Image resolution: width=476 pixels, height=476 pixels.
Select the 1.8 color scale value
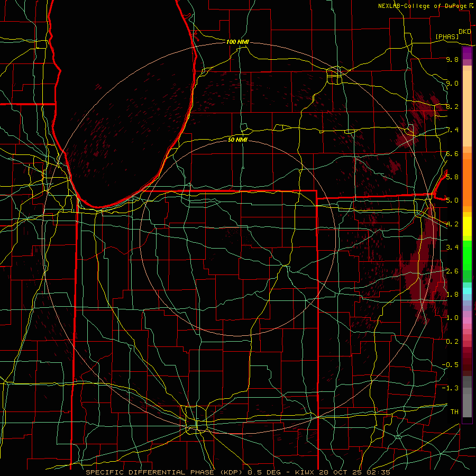point(452,295)
